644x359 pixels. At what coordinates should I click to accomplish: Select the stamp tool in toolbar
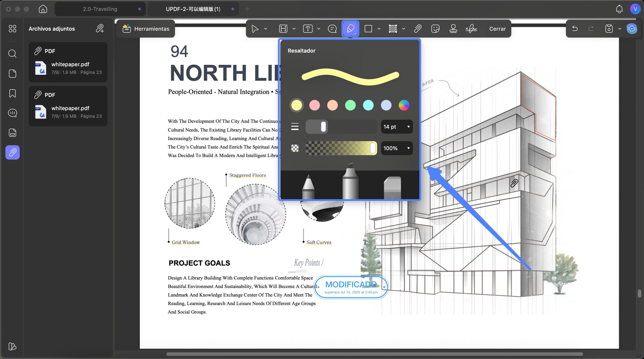point(453,29)
